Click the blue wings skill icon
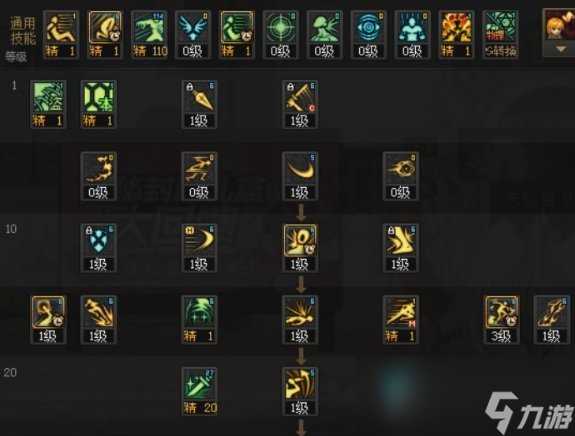575x436 pixels. (x=193, y=34)
